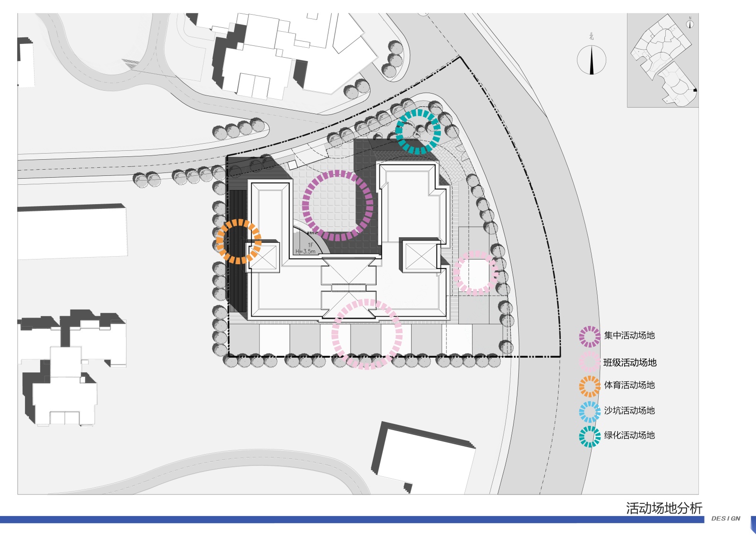Click the DESIGN footer text
The height and width of the screenshot is (535, 756).
pos(726,518)
